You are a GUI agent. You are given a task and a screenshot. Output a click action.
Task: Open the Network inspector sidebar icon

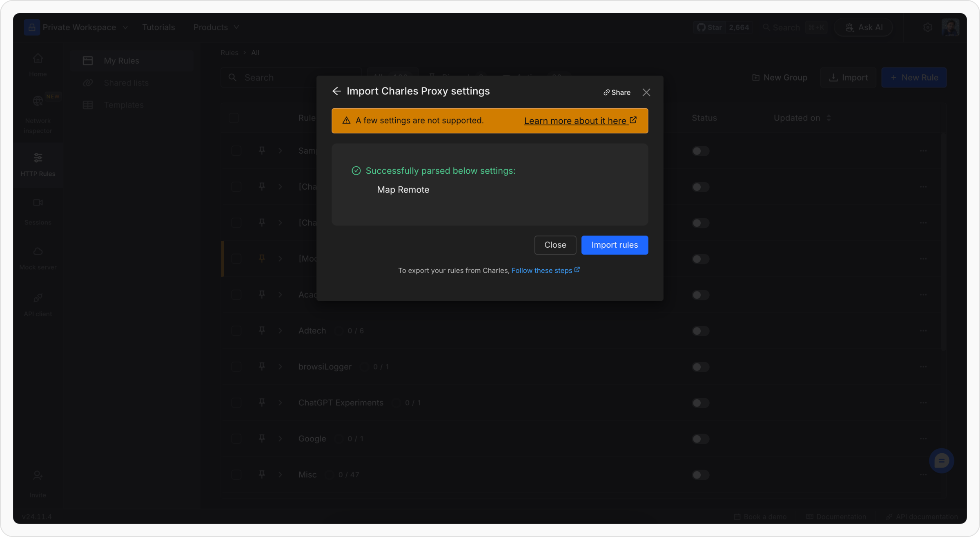[38, 101]
